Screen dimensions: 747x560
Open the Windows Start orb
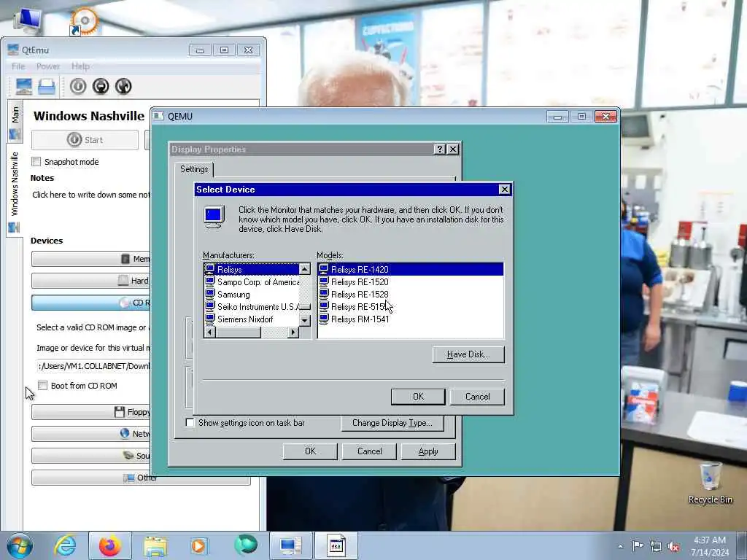click(x=20, y=545)
